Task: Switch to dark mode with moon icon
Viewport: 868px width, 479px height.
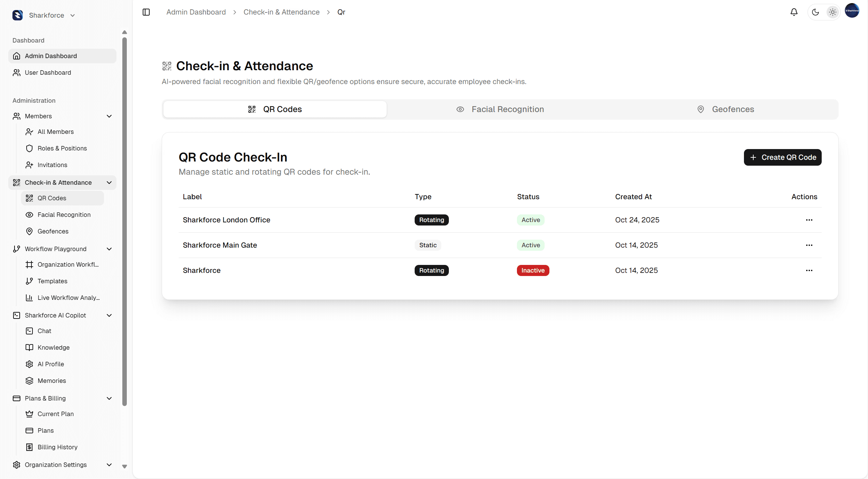Action: (815, 12)
